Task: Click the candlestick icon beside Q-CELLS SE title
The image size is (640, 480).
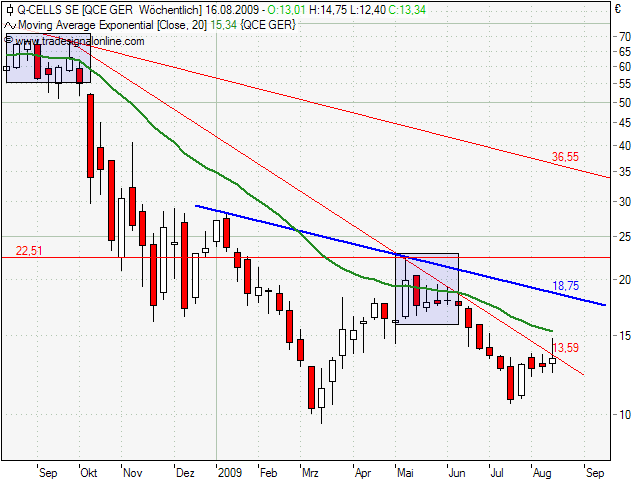Action: pyautogui.click(x=8, y=10)
